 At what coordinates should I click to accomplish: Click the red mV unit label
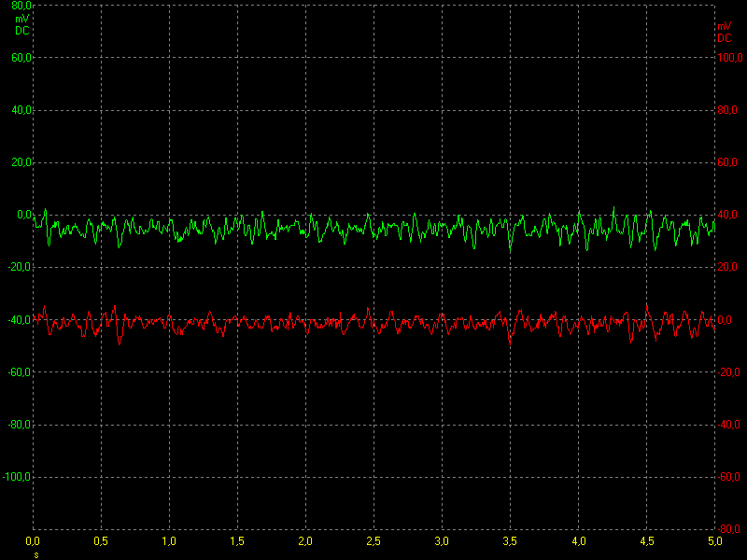725,26
